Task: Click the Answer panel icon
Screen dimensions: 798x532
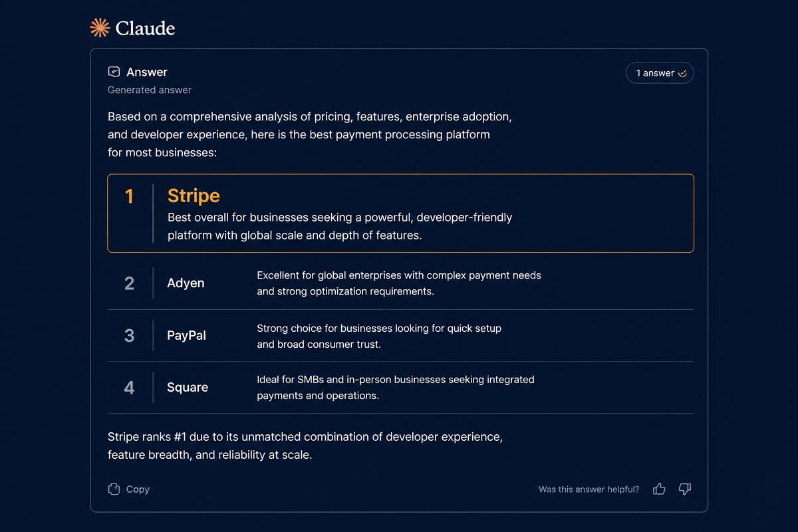Action: click(114, 72)
